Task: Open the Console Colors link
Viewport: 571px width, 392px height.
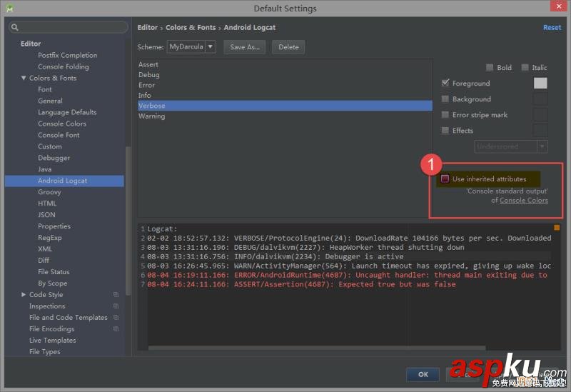Action: click(524, 200)
